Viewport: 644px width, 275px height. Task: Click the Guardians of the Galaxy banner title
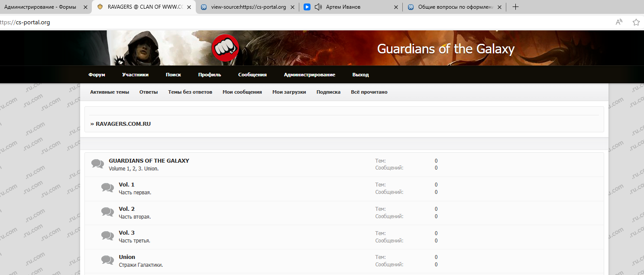446,49
